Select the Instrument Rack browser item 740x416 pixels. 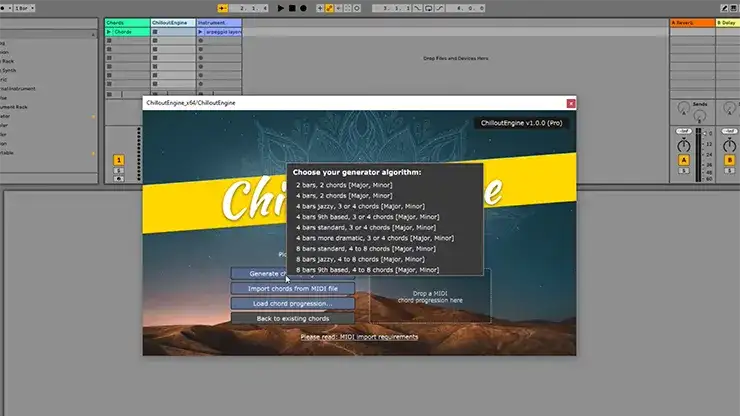(x=12, y=107)
